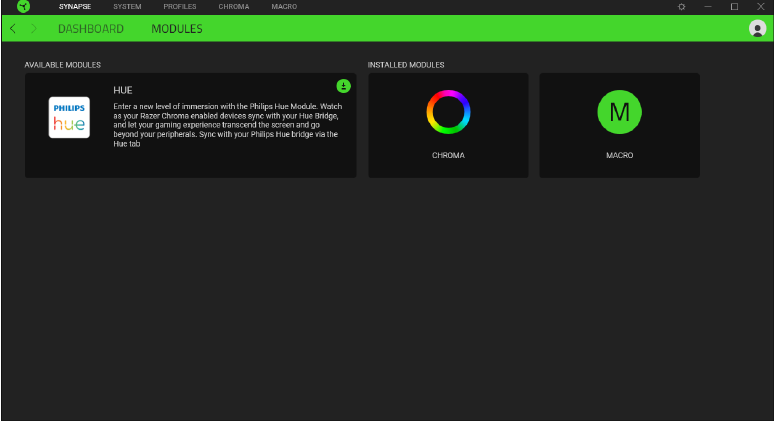Click the HUE module title
Image resolution: width=774 pixels, height=422 pixels.
click(x=123, y=90)
